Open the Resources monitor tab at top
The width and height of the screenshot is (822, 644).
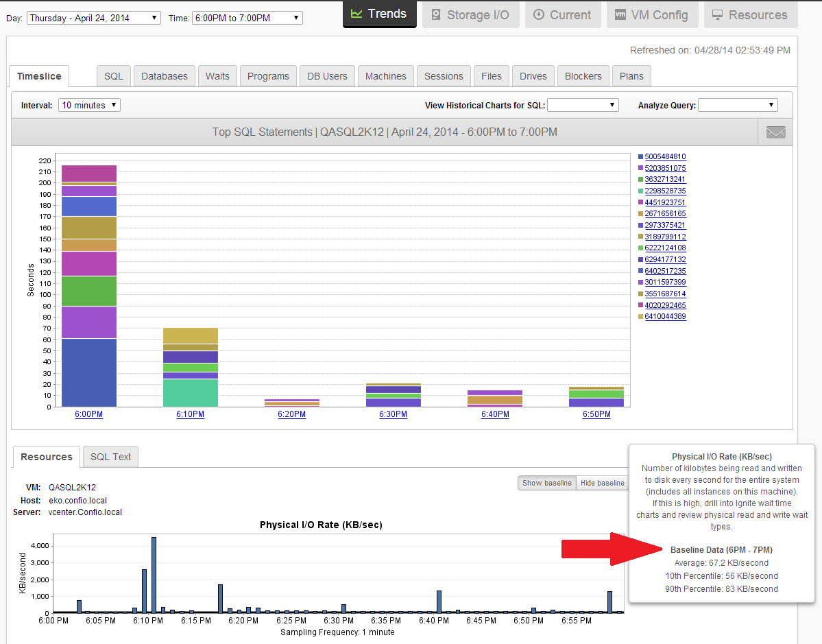tap(751, 14)
